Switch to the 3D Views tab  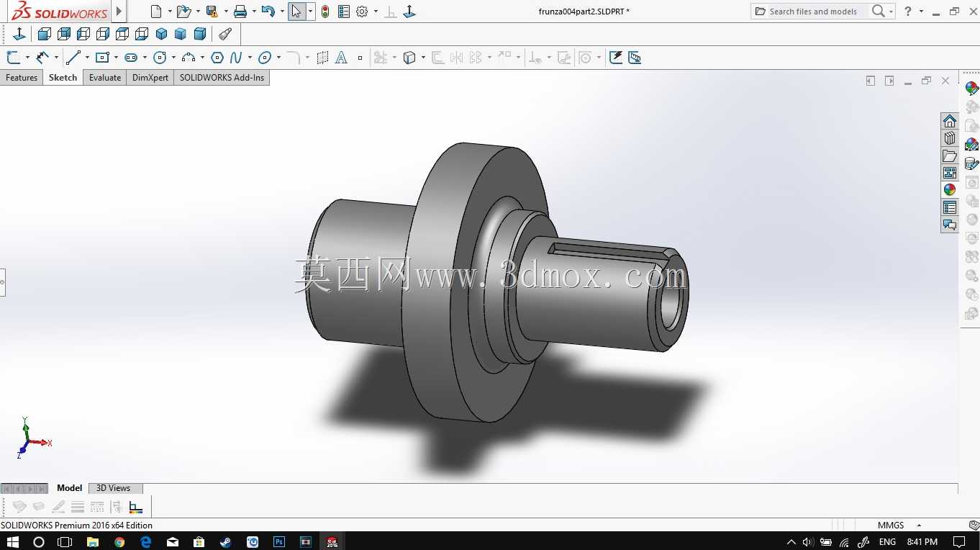click(114, 488)
